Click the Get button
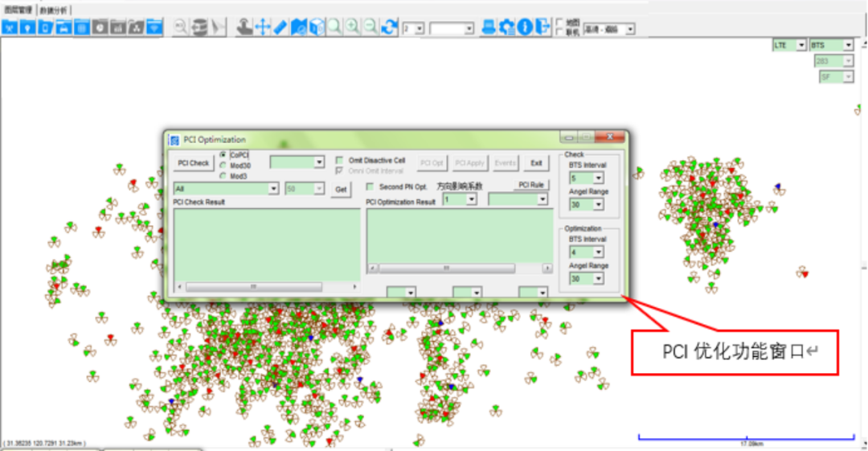The image size is (868, 451). 341,190
